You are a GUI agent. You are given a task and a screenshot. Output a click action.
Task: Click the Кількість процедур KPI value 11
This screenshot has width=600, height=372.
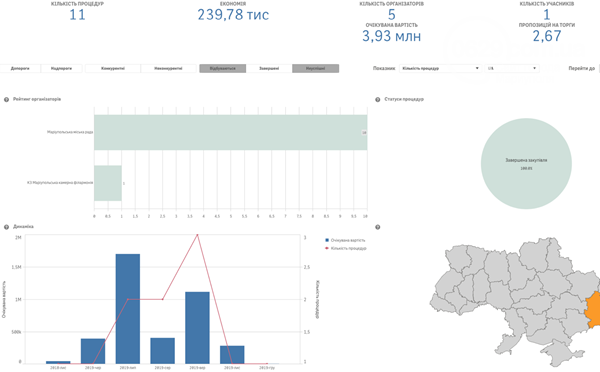77,15
